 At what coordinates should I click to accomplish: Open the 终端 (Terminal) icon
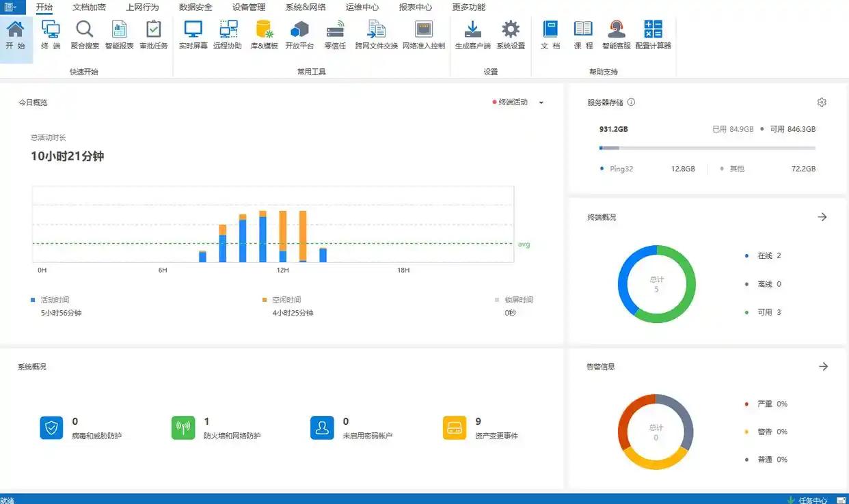click(x=51, y=34)
